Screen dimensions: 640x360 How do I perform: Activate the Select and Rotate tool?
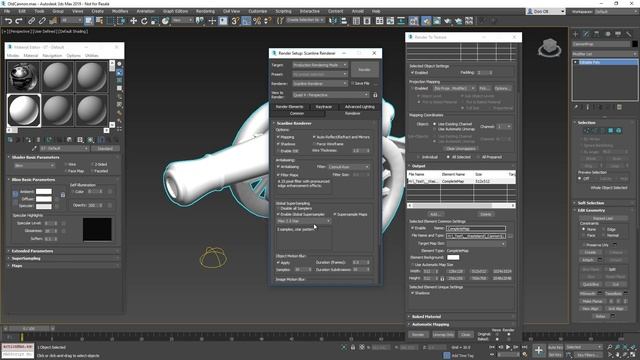[144, 21]
